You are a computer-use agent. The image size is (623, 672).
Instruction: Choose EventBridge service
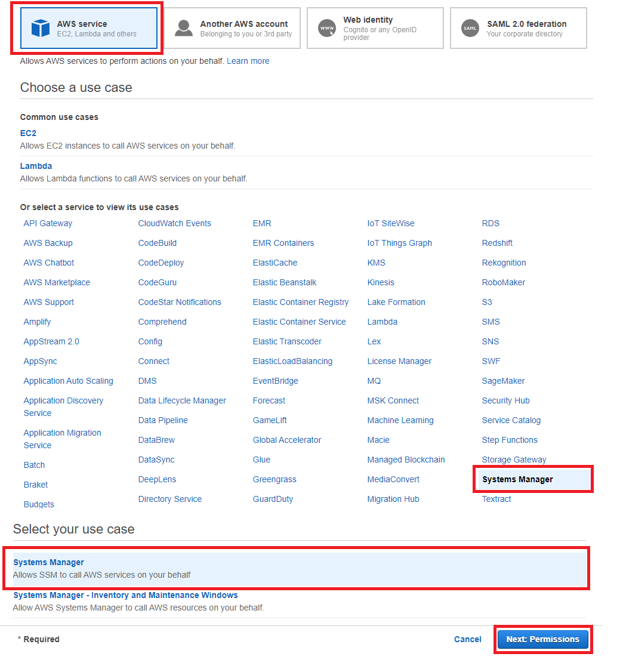[x=276, y=381]
